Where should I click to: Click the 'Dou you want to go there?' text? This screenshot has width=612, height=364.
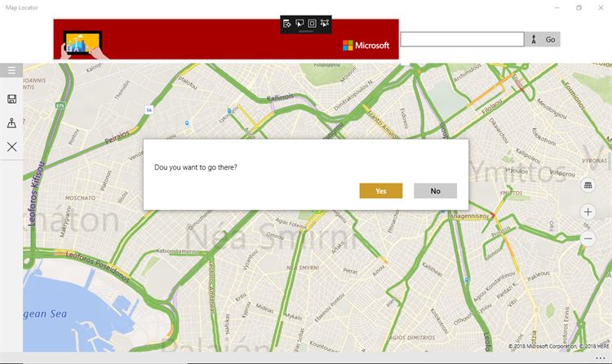pos(196,167)
